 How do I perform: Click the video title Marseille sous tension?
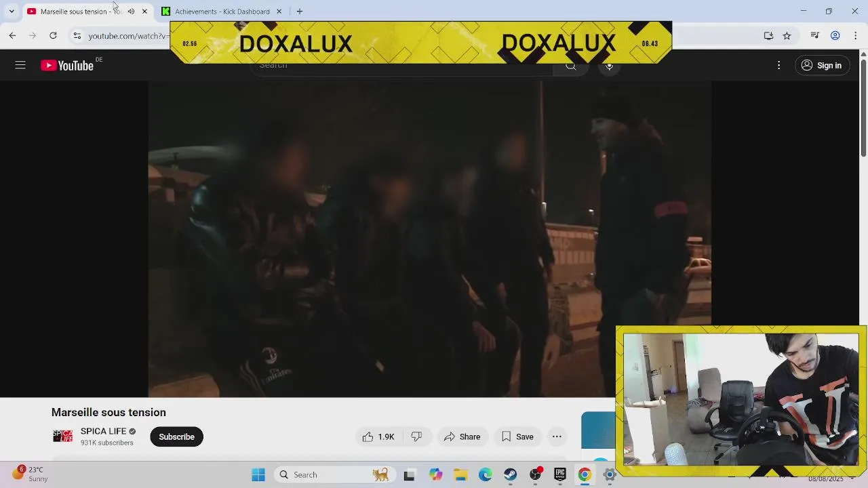click(108, 412)
